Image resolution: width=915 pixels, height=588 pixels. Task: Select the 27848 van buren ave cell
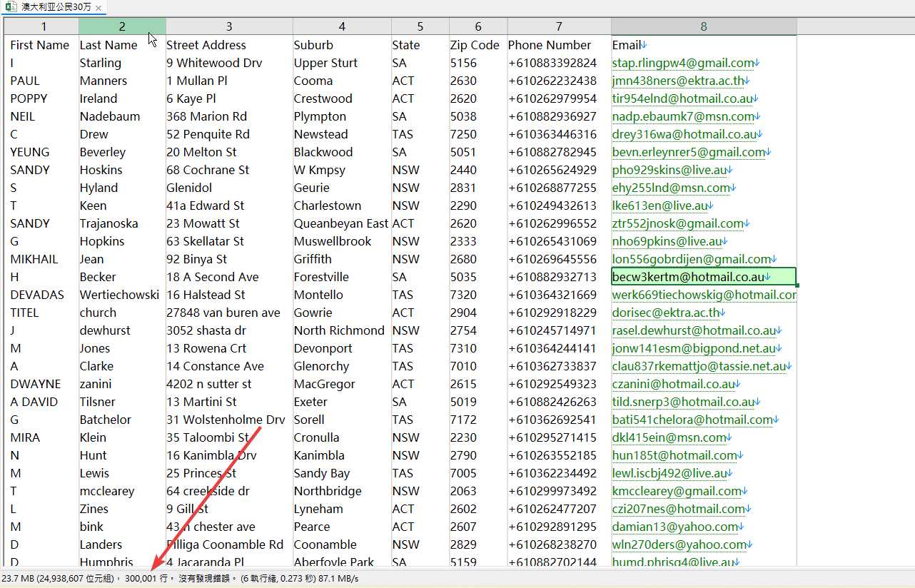(x=229, y=313)
